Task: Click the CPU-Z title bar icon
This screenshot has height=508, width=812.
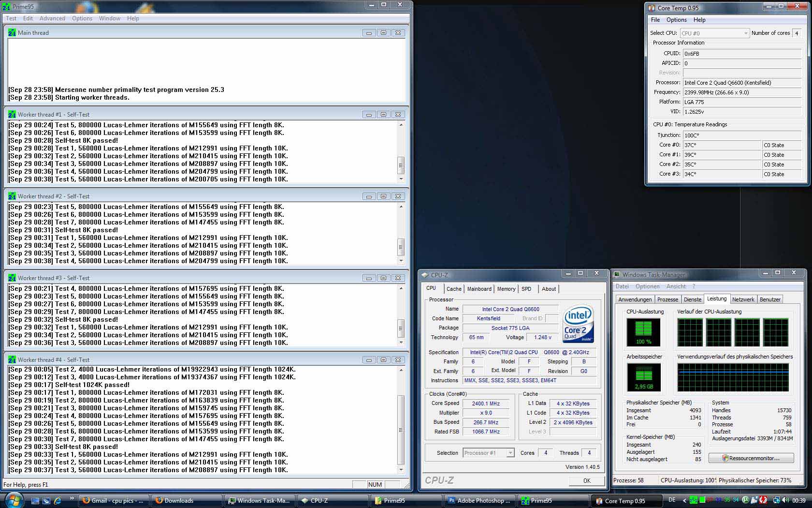Action: point(425,275)
